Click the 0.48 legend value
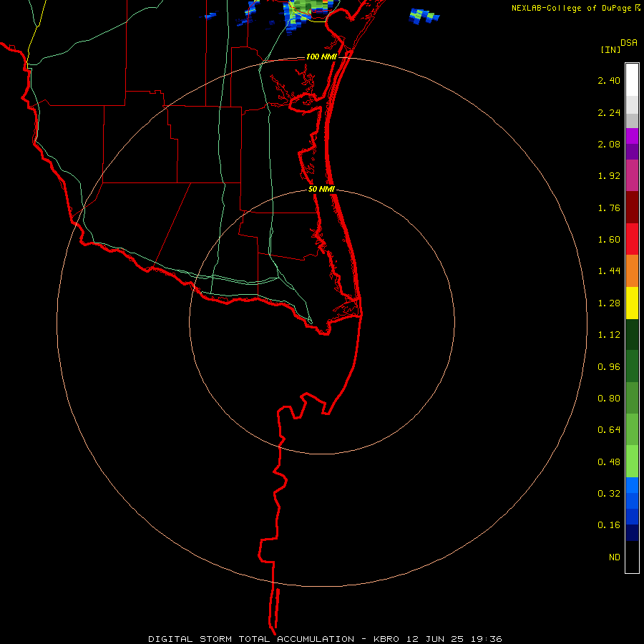This screenshot has width=644, height=644. click(609, 462)
